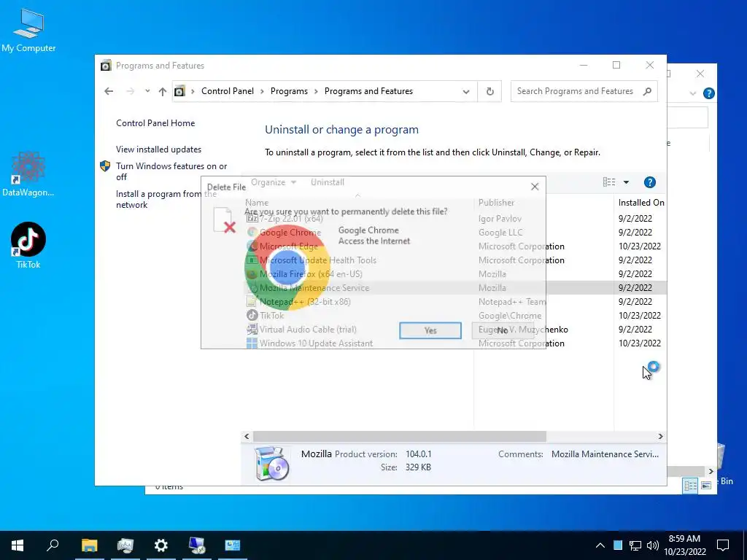Open the notification center icon

coord(723,545)
